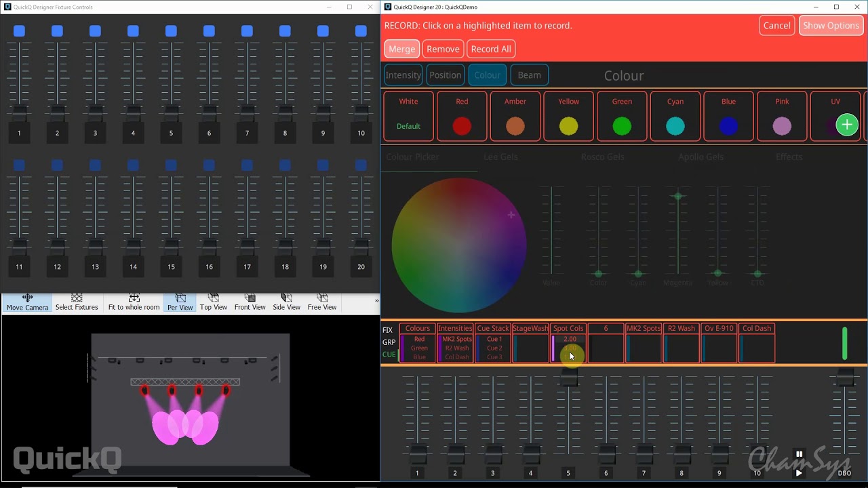The width and height of the screenshot is (868, 488).
Task: Switch visualiser to Top View
Action: (x=214, y=302)
